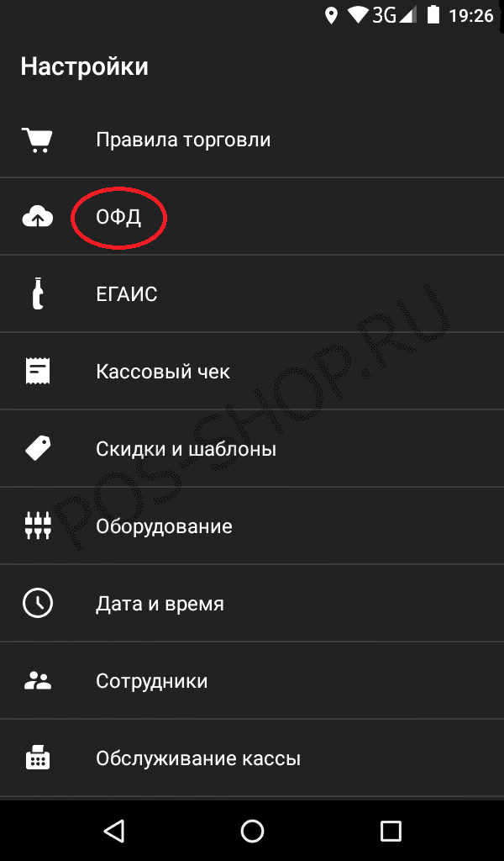The width and height of the screenshot is (504, 861).
Task: Tap the equipment sliders icon
Action: point(37,526)
